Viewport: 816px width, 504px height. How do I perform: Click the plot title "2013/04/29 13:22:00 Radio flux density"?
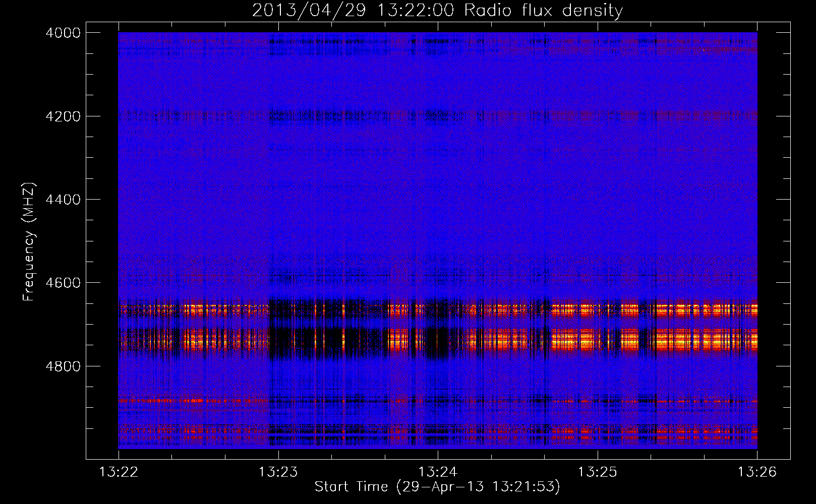[437, 10]
